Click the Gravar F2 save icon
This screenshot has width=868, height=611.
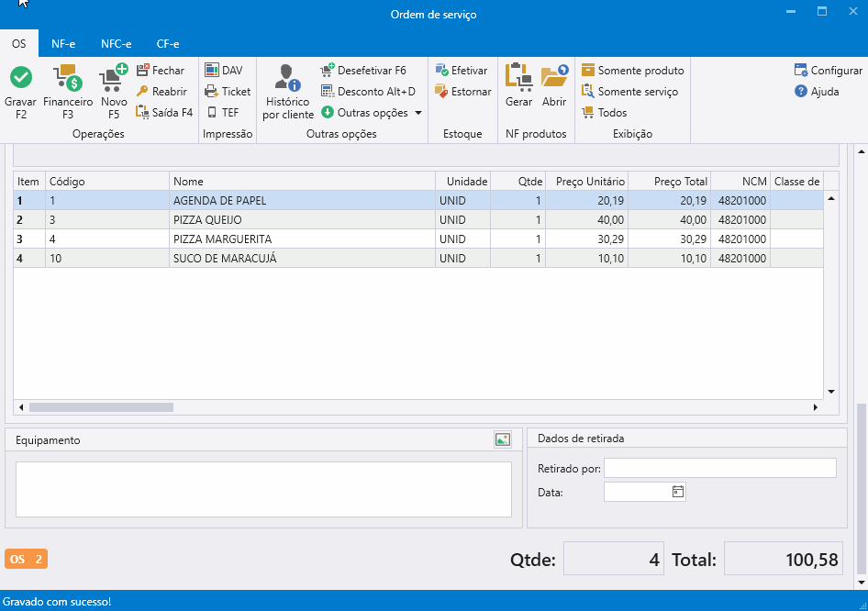point(20,78)
